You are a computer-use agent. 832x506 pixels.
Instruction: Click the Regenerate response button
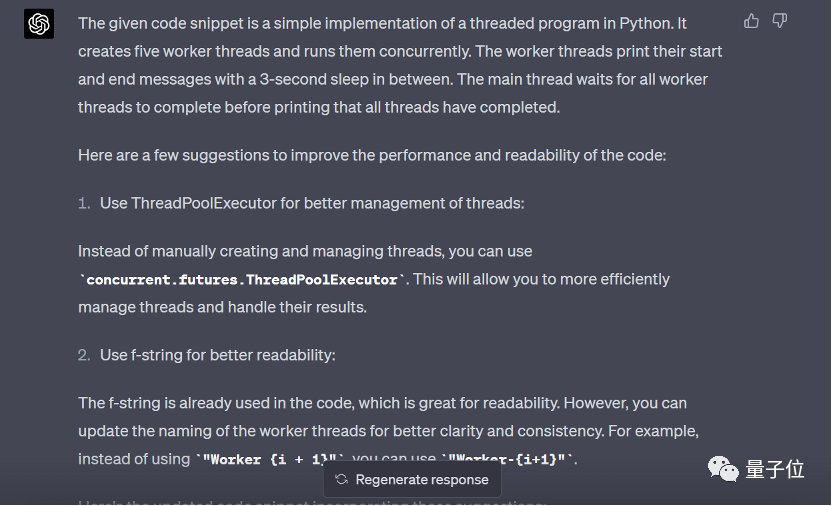[412, 479]
